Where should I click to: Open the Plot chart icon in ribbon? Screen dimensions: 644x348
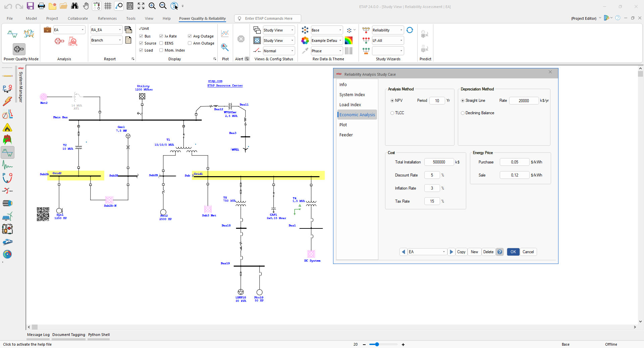tap(225, 33)
